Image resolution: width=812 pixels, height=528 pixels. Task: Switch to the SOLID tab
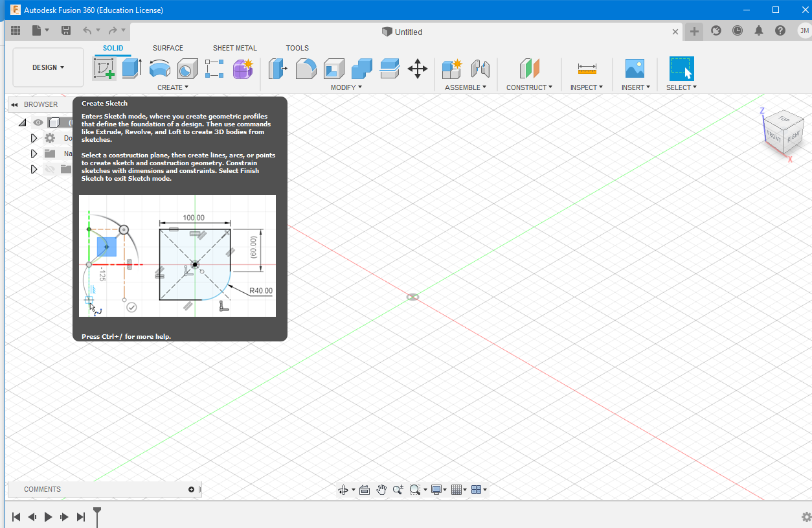[x=113, y=48]
